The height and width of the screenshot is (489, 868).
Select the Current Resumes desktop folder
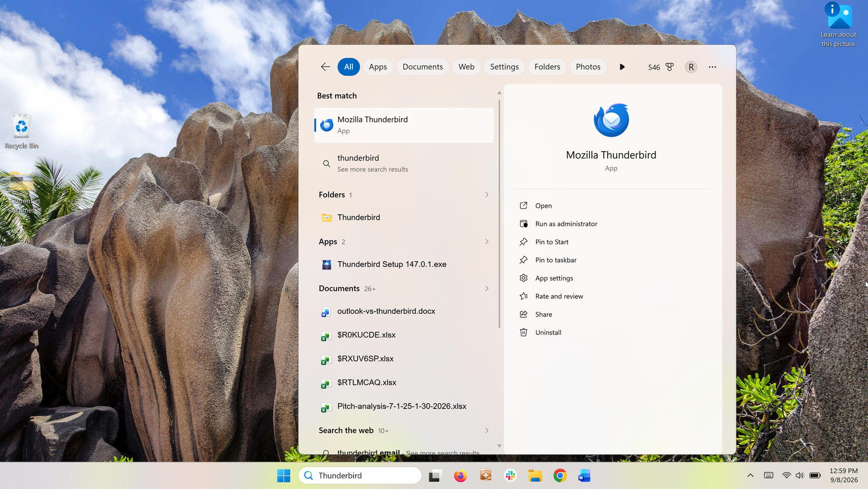22,192
